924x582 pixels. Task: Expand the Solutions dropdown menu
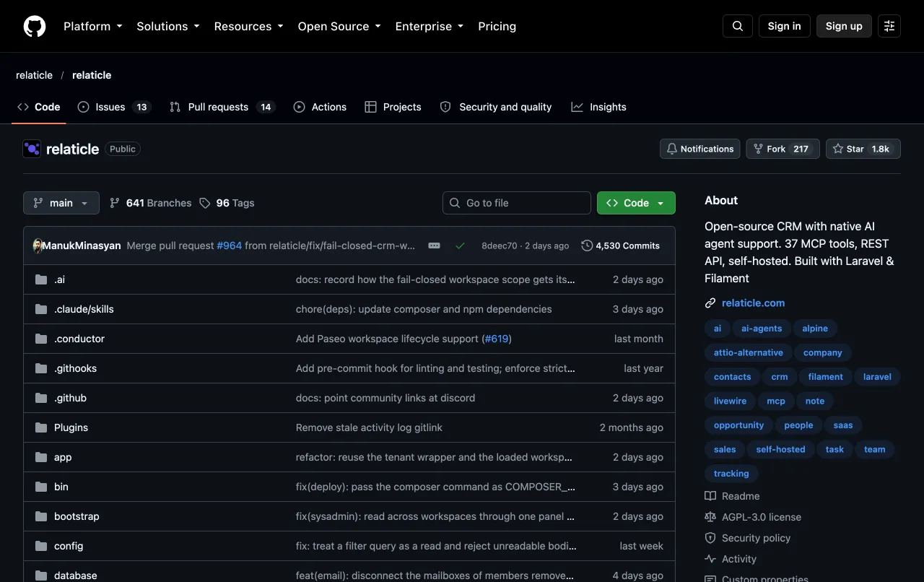[x=168, y=26]
